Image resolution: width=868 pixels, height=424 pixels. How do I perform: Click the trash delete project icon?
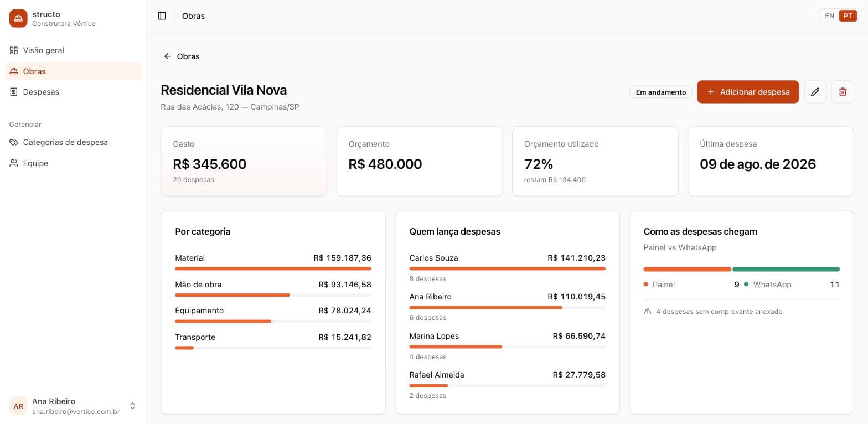(843, 92)
